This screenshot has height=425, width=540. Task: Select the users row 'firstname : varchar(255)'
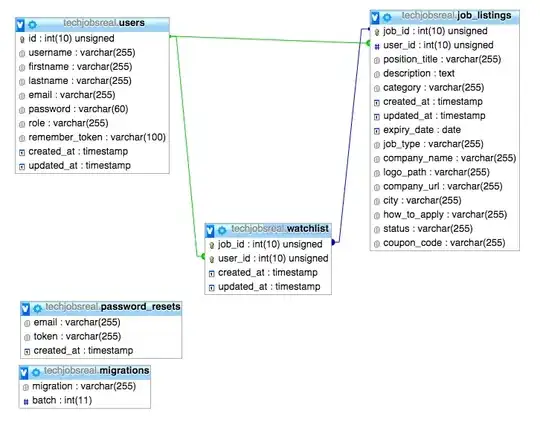92,67
